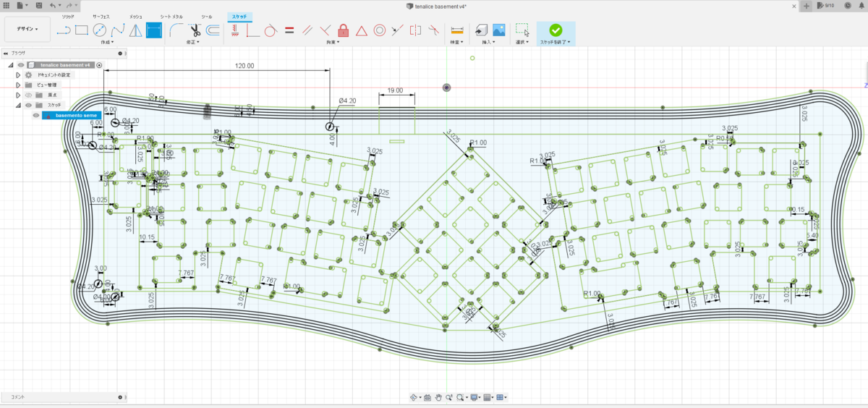The height and width of the screenshot is (408, 868).
Task: Select the Trim scissors tool
Action: [x=195, y=30]
